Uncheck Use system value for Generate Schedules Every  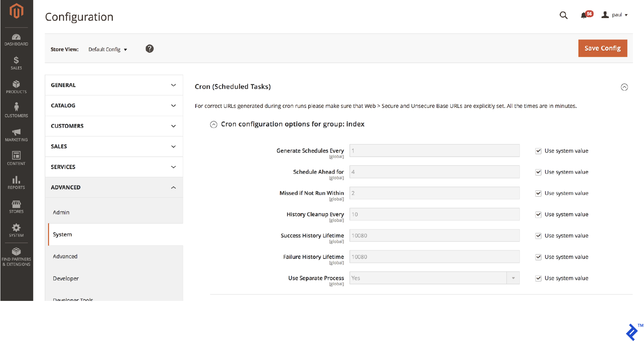point(538,151)
